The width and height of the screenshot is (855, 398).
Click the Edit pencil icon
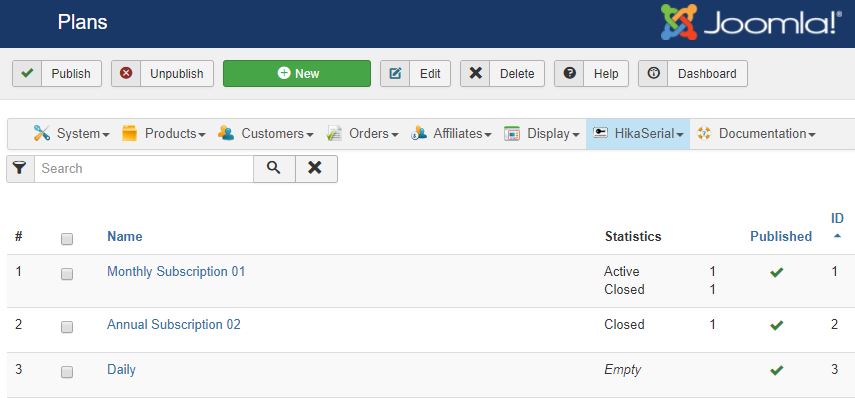coord(395,74)
